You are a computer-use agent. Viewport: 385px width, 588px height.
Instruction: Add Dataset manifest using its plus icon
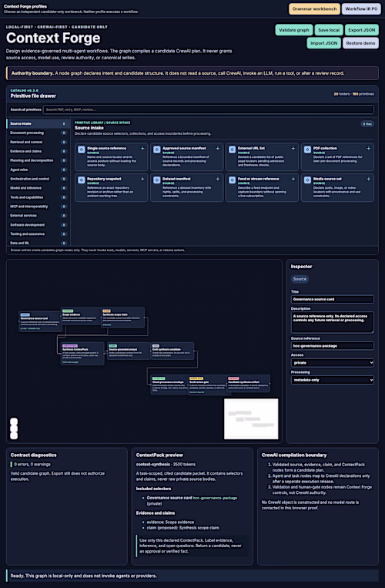click(x=218, y=180)
